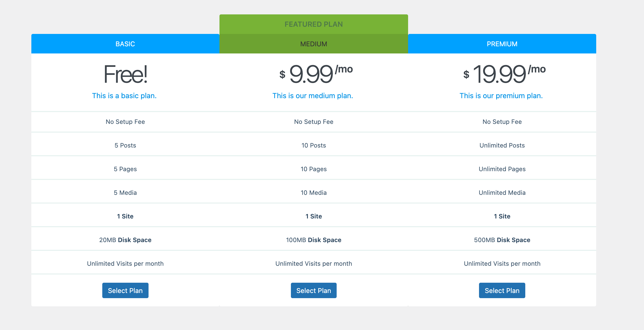Click the '5 Posts' feature row
Viewport: 644px width, 330px height.
click(125, 145)
